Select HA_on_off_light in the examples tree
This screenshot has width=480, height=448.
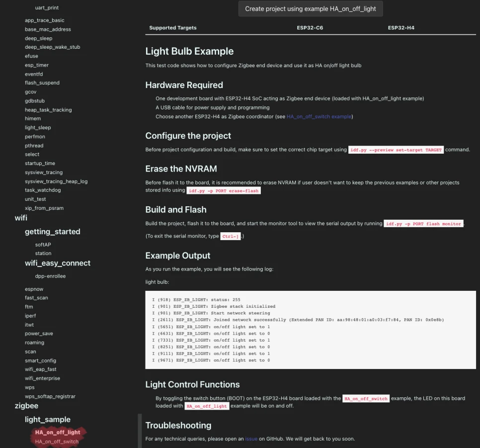(58, 433)
